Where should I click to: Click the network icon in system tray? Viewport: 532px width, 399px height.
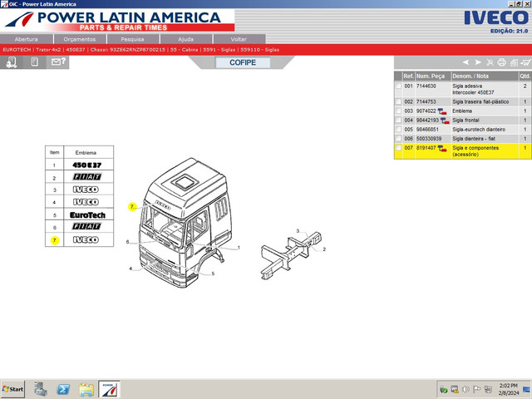click(x=488, y=389)
